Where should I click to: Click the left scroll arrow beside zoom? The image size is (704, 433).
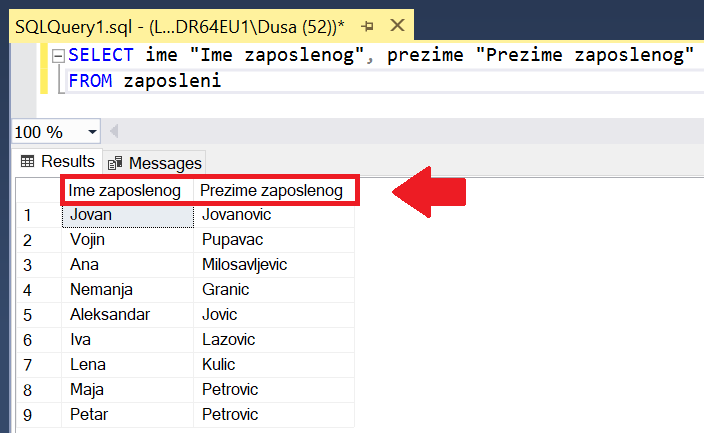(x=113, y=132)
